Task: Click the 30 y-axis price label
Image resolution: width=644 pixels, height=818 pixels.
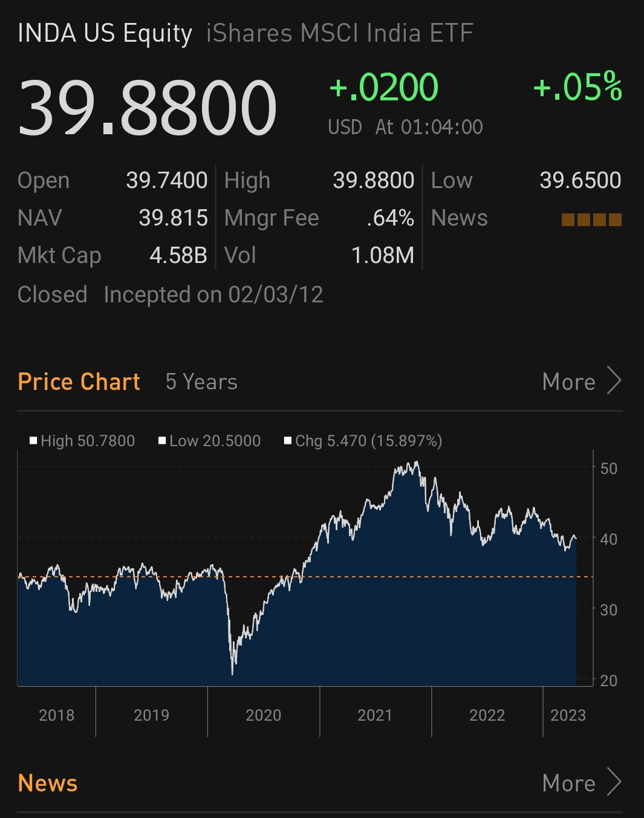Action: (608, 609)
